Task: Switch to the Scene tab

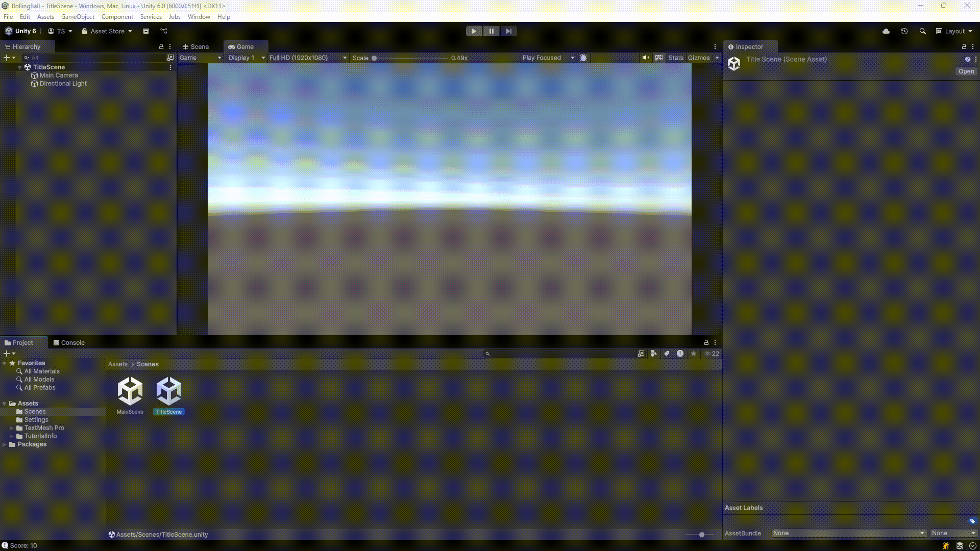Action: pyautogui.click(x=196, y=46)
